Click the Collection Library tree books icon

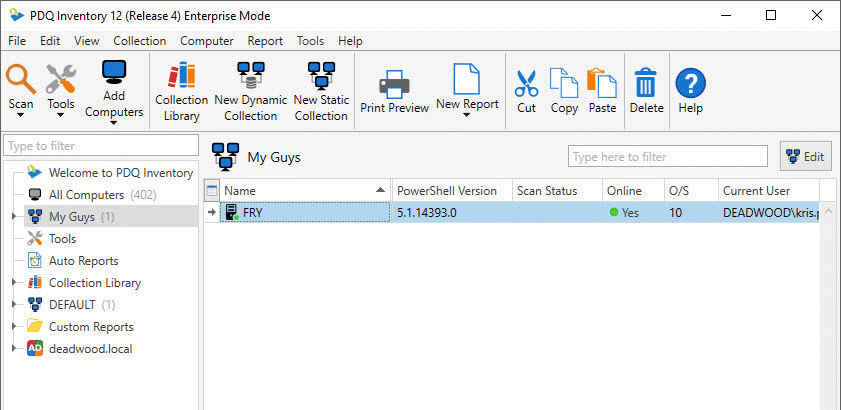(35, 282)
